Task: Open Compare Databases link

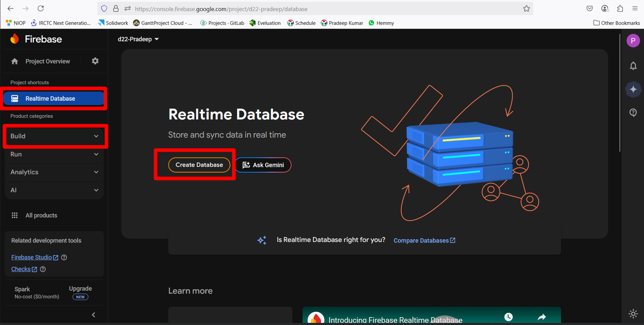Action: click(x=424, y=240)
